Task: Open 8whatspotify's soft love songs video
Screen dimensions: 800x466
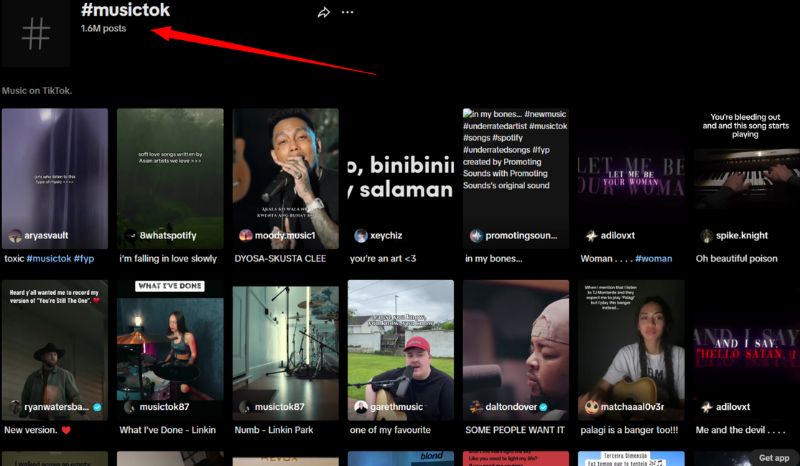Action: tap(170, 178)
